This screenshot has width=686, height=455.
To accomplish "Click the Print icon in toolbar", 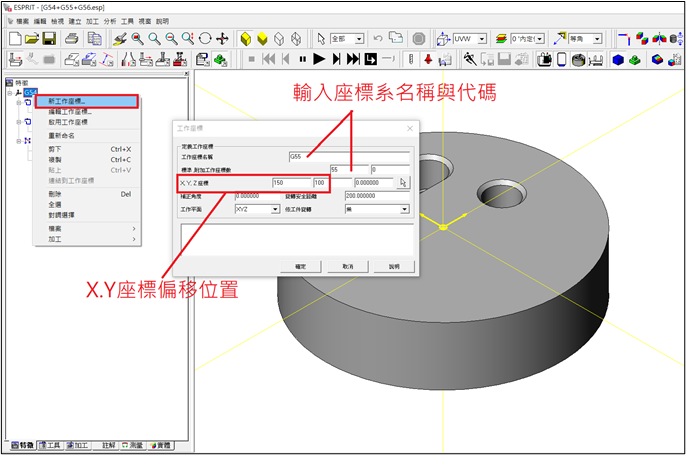I will click(x=71, y=38).
